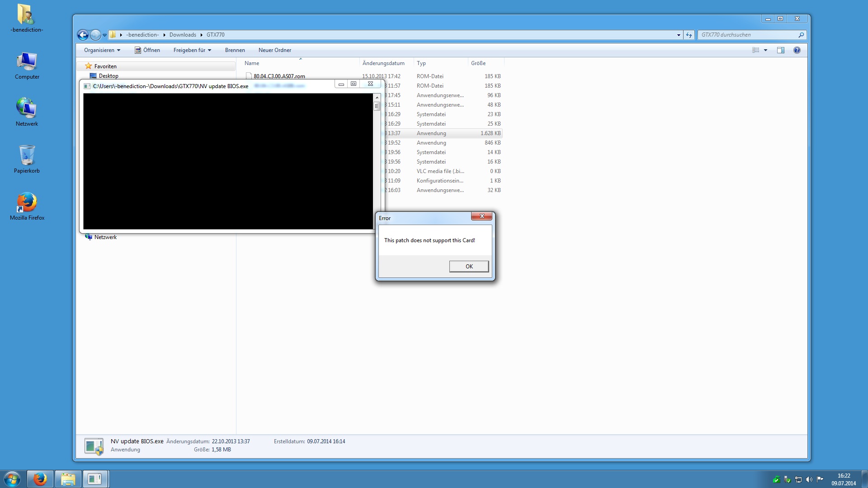Click the volume speaker tray icon
868x488 pixels.
[809, 479]
